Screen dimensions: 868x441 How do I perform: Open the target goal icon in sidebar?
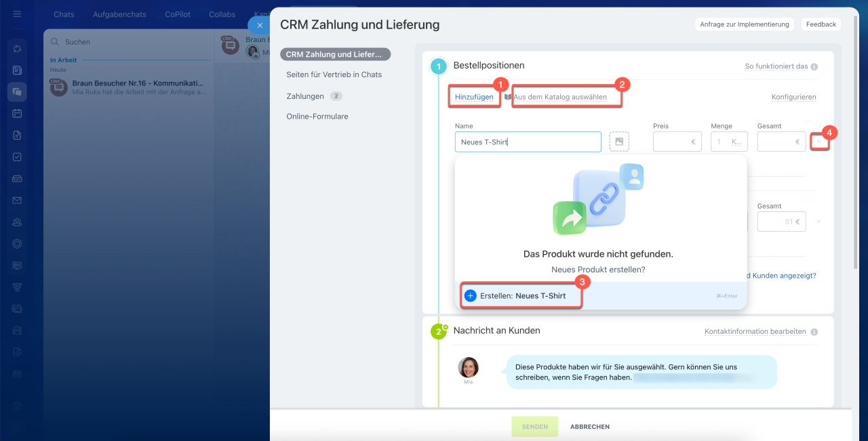pyautogui.click(x=17, y=243)
